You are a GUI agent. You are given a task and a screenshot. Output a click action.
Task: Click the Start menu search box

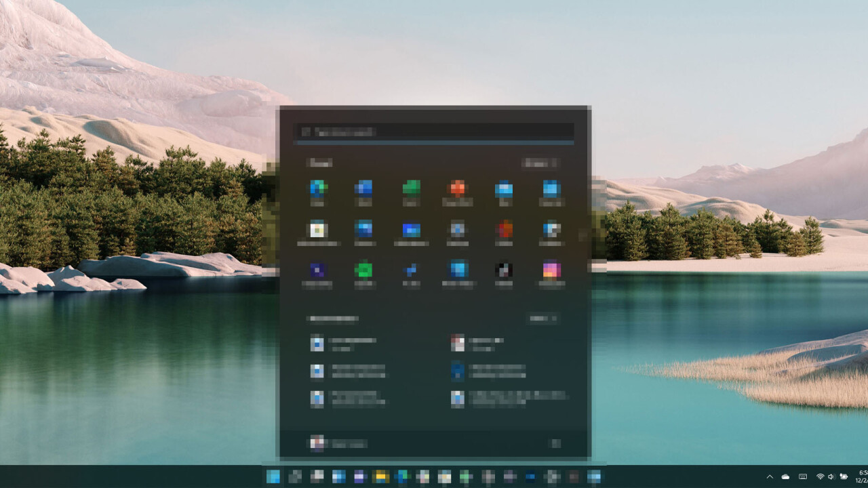click(x=434, y=132)
